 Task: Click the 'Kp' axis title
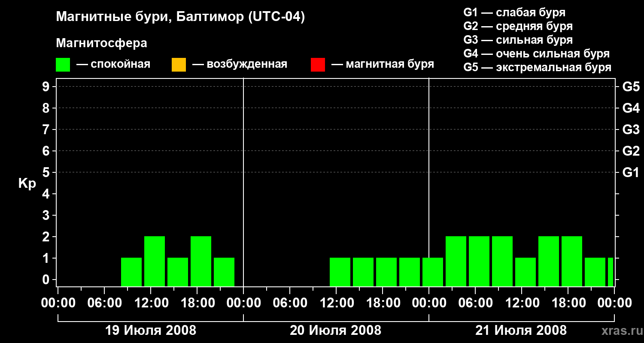[x=27, y=184]
